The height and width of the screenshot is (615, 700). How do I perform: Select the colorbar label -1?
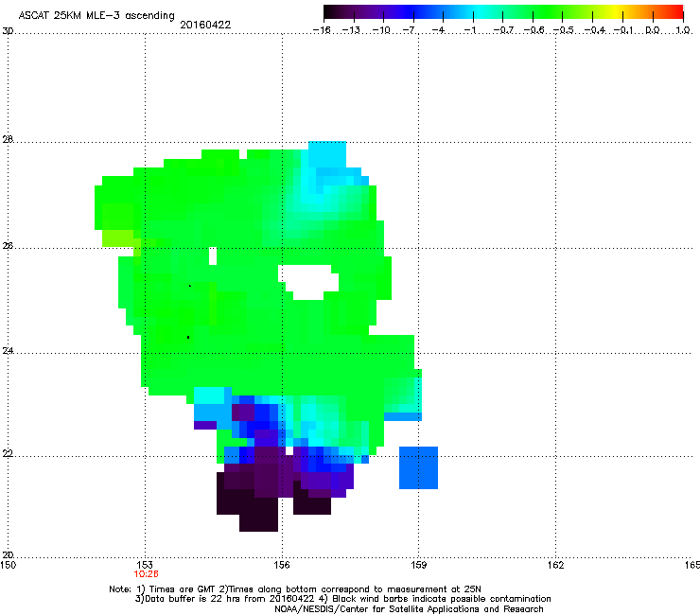(470, 30)
